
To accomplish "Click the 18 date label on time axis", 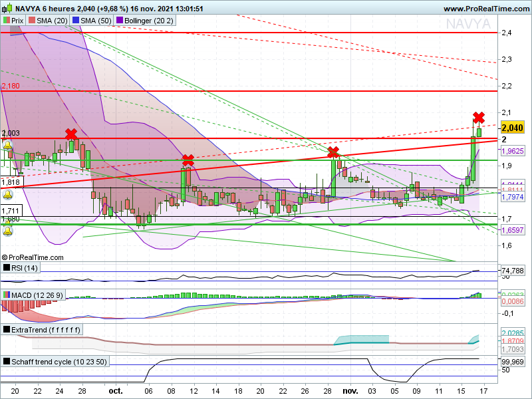I will pyautogui.click(x=238, y=391).
